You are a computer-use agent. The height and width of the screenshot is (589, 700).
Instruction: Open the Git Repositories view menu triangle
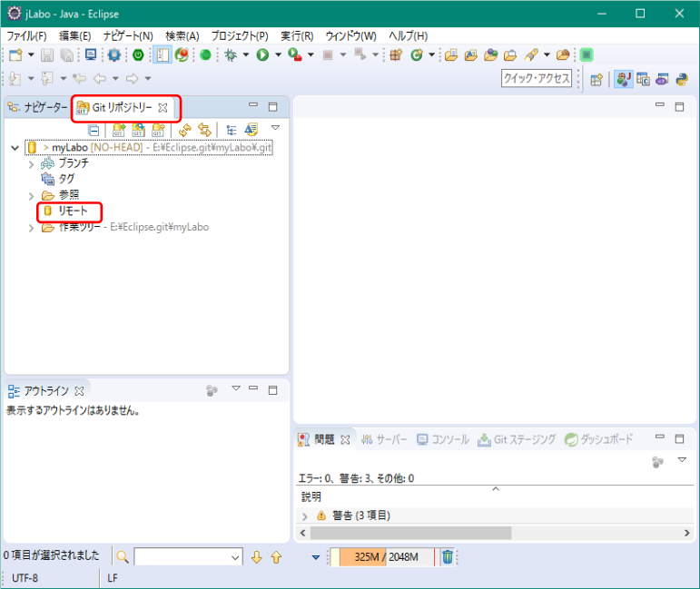275,128
